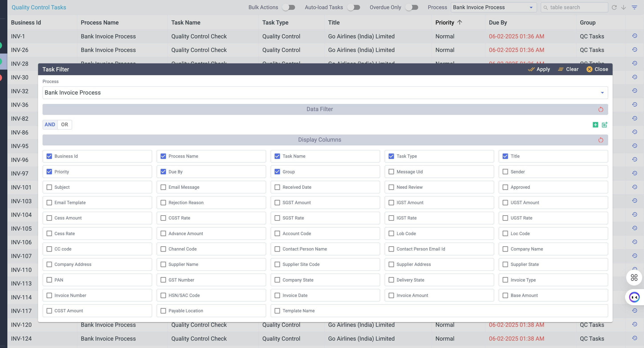Check the Invoice Number column checkbox
This screenshot has width=644, height=348.
(x=49, y=295)
